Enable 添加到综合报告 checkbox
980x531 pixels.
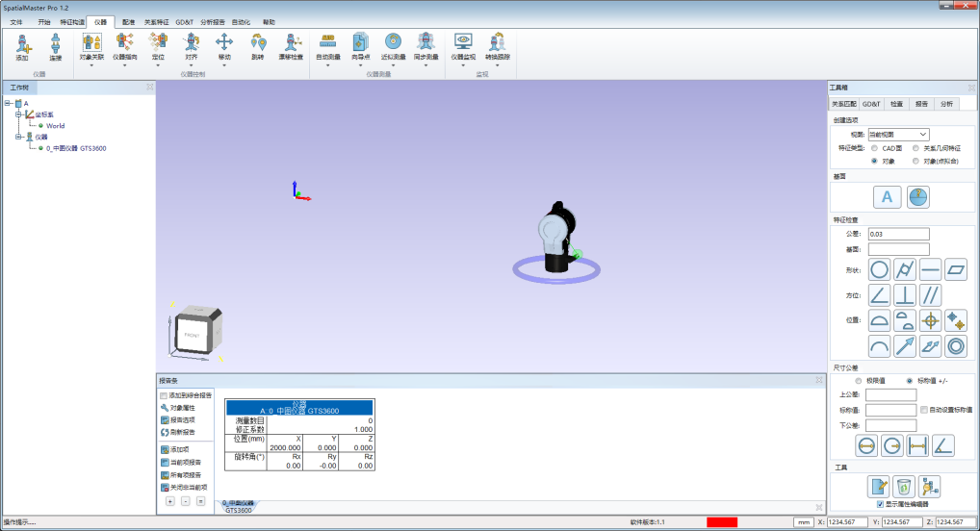(164, 394)
